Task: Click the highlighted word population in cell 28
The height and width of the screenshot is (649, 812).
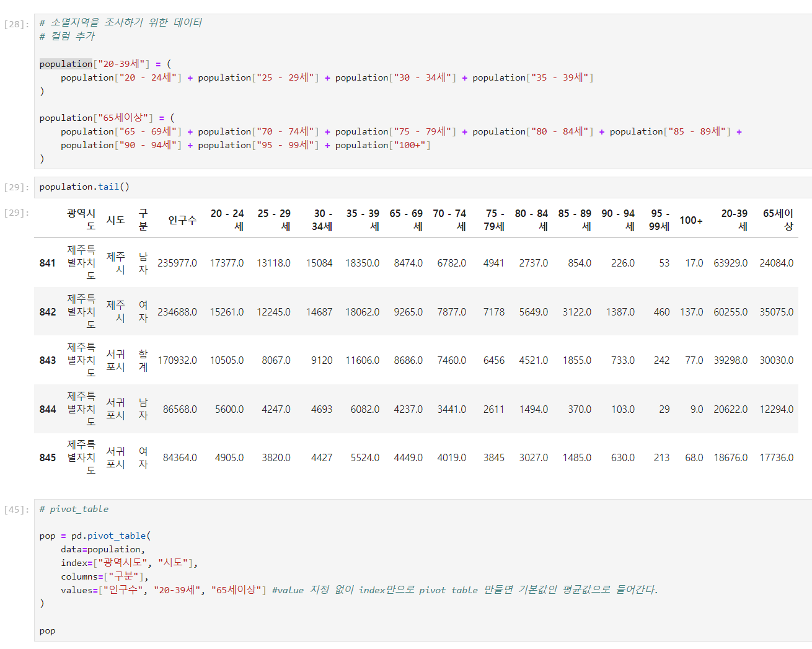Action: pos(66,64)
